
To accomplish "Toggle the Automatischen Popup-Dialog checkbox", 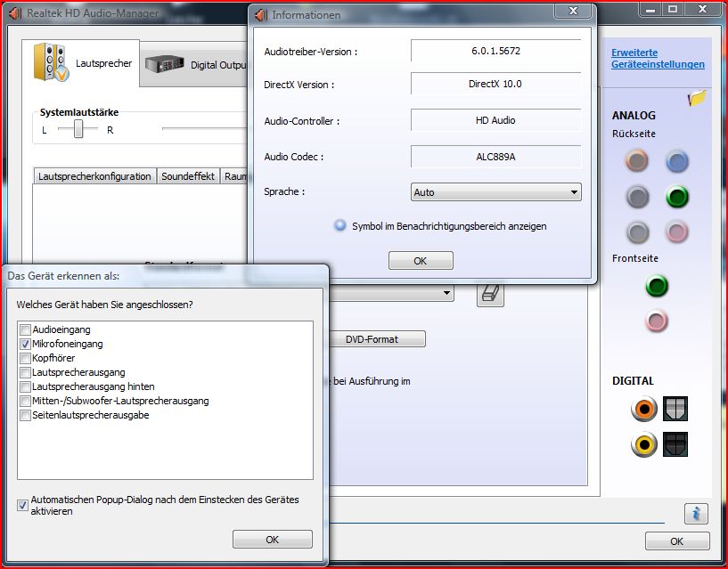I will (x=22, y=506).
